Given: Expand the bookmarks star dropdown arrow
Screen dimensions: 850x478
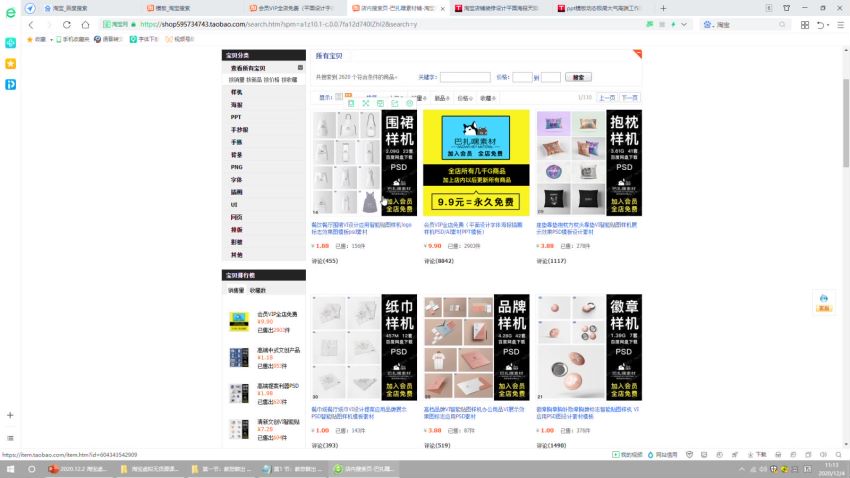Looking at the screenshot, I should pos(51,40).
